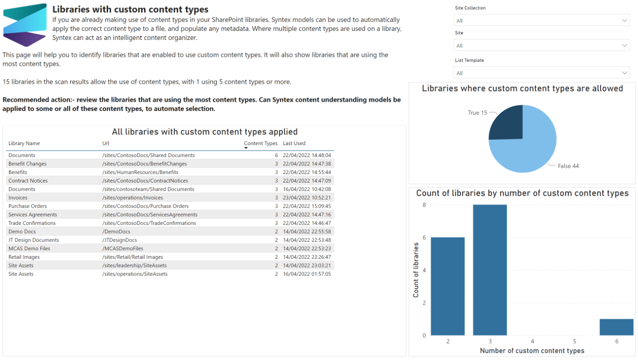The image size is (638, 364).
Task: Click the /MCASDemoFiles URL cell
Action: [x=119, y=248]
